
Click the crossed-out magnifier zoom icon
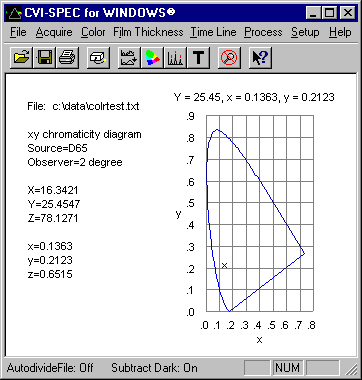click(229, 57)
